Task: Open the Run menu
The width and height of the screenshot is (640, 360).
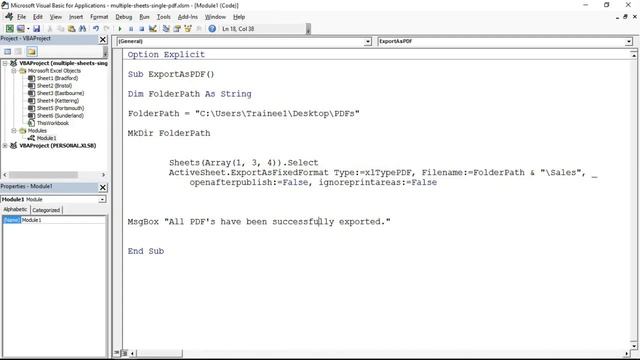Action: 144,17
